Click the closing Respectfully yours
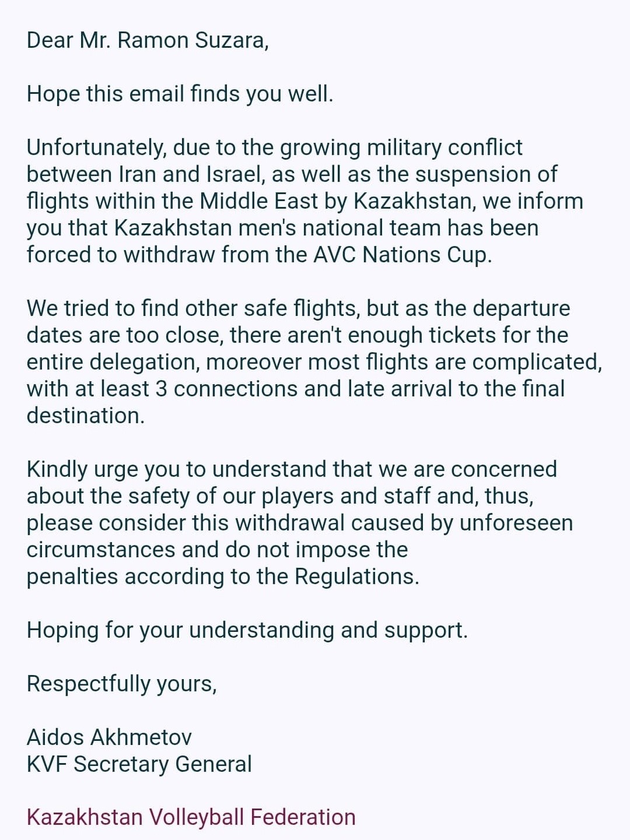Screen dimensions: 630x840 (122, 683)
